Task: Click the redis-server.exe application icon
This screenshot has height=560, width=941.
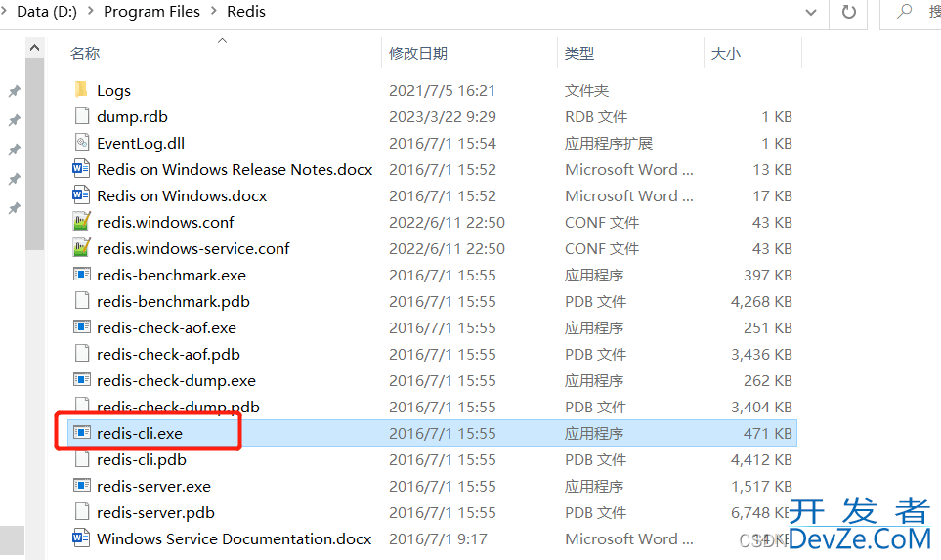Action: 82,486
